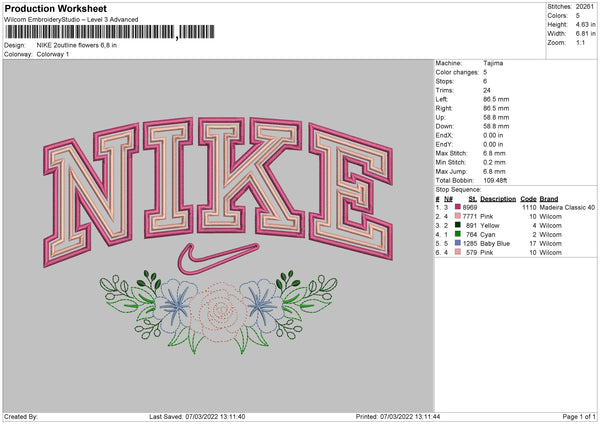Click the 'Stop Sequence:' label
Image resolution: width=600 pixels, height=424 pixels.
click(x=458, y=189)
